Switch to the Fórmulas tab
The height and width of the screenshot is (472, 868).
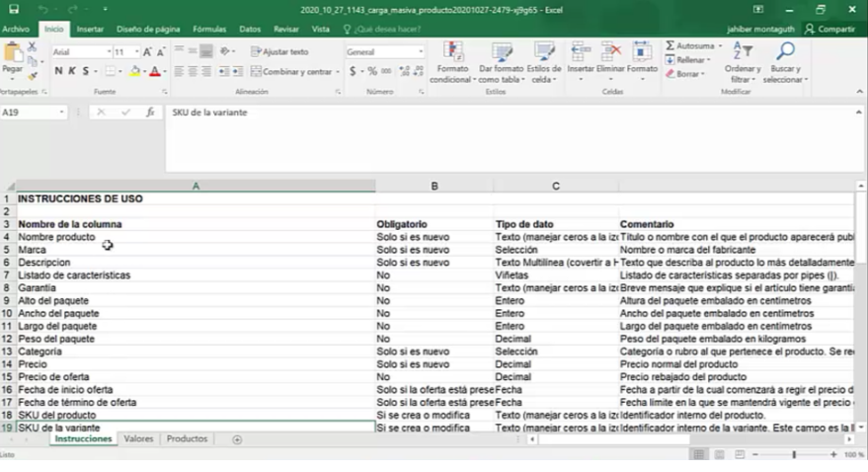click(x=209, y=29)
